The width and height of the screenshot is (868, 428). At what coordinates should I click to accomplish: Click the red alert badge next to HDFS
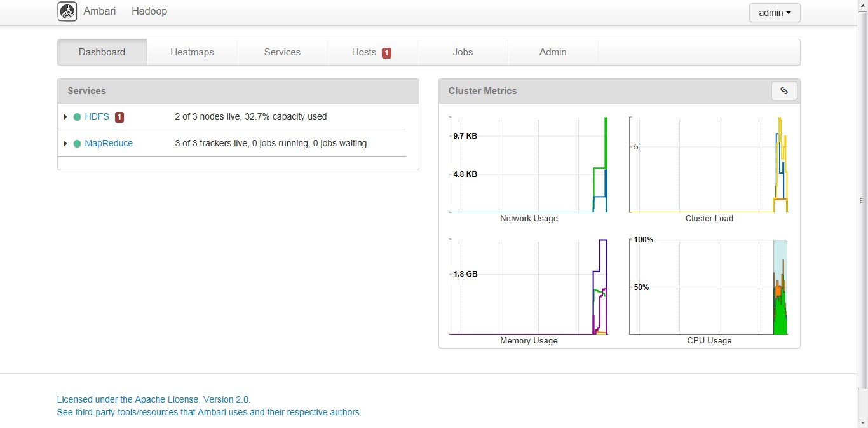pos(119,117)
